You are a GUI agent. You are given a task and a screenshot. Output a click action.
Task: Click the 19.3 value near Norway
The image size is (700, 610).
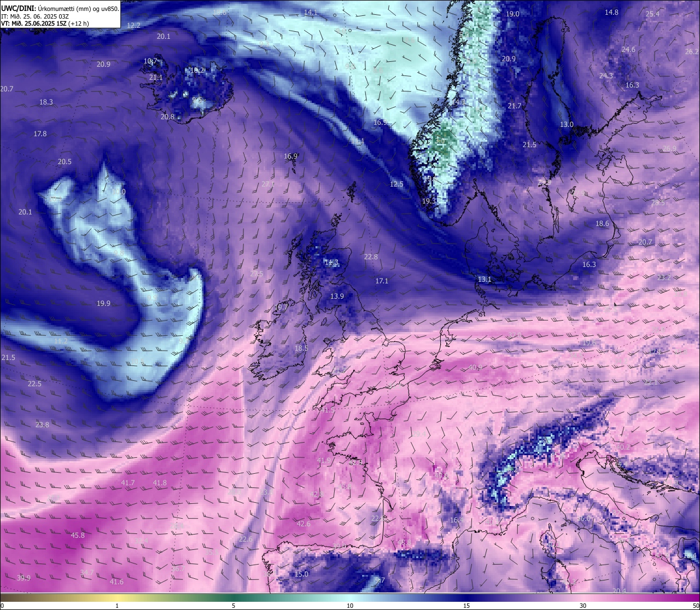(x=429, y=201)
